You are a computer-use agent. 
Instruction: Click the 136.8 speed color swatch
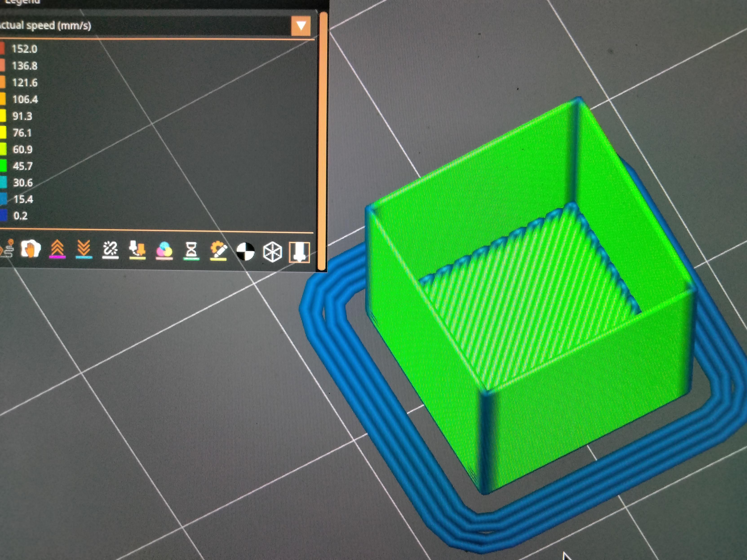pos(2,65)
